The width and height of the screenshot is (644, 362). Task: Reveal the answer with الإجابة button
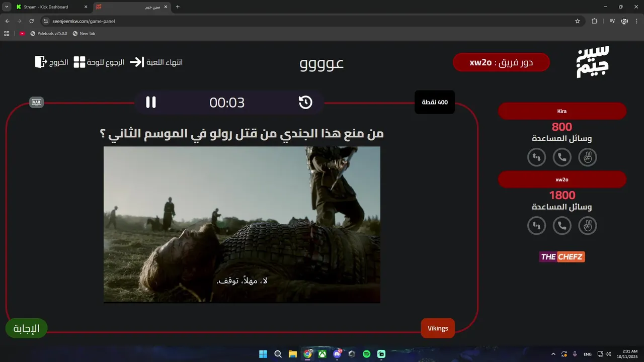[x=26, y=328]
